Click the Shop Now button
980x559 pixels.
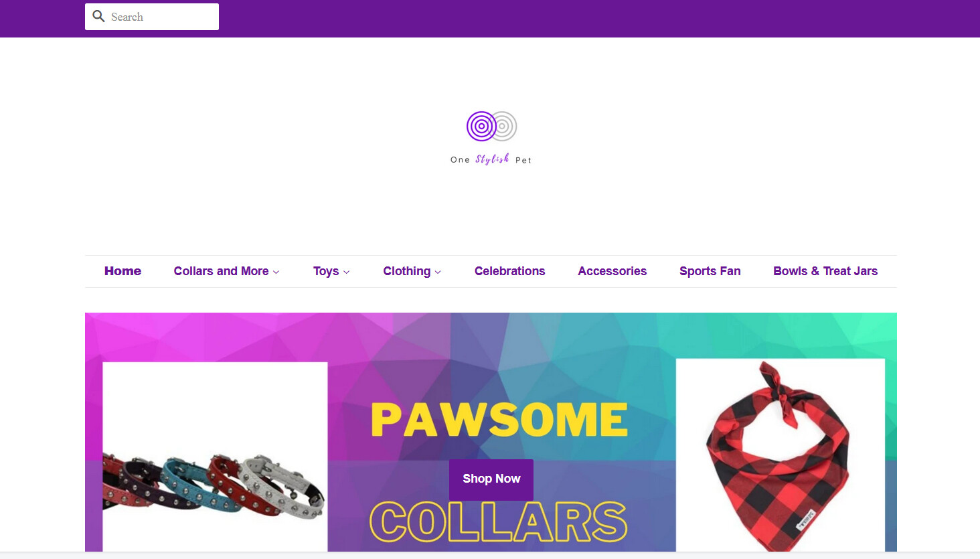click(x=491, y=479)
